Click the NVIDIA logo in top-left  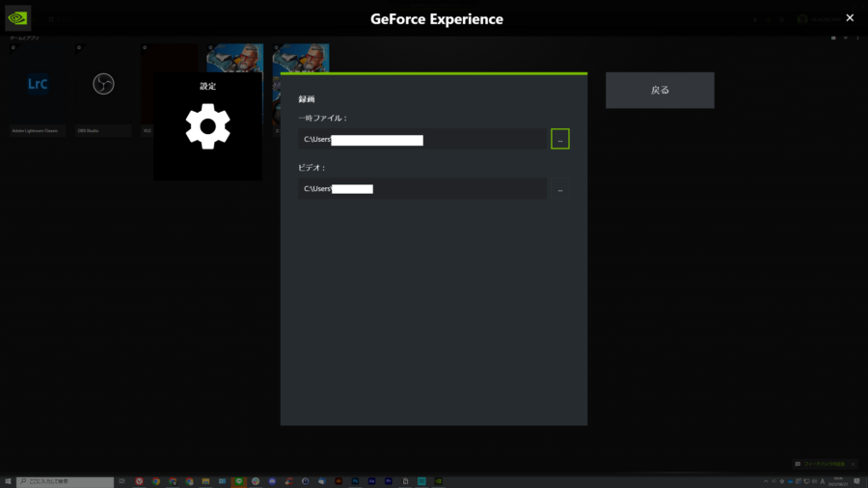click(17, 17)
